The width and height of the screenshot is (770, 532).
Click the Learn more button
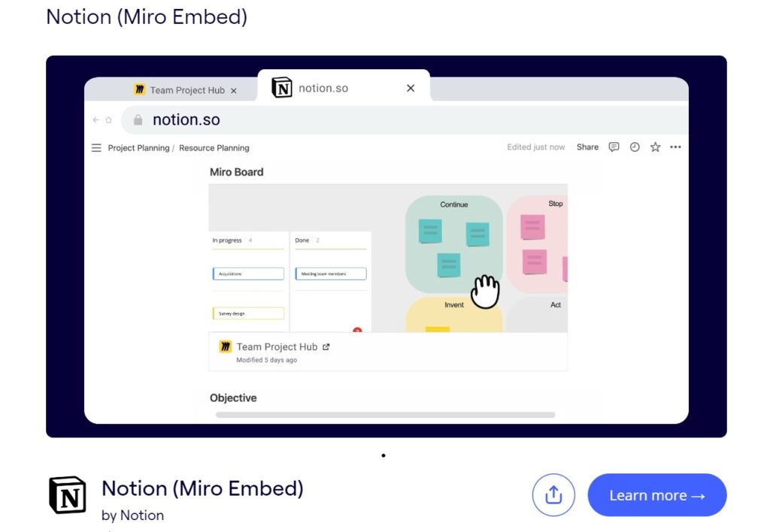click(656, 494)
